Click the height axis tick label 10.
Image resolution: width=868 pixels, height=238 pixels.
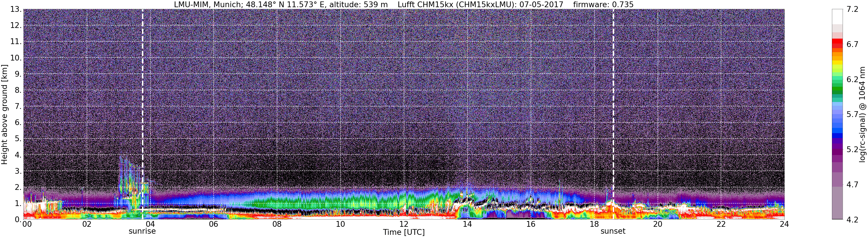click(16, 58)
